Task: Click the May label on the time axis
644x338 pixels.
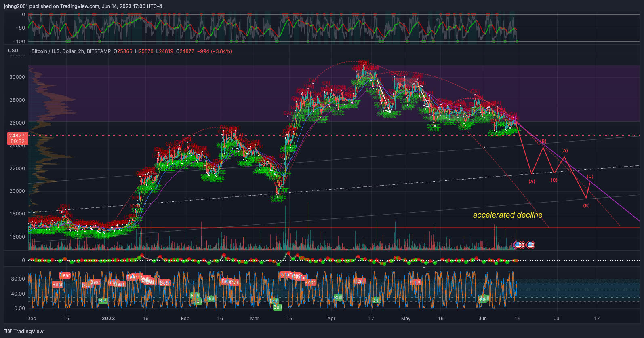Action: (406, 319)
